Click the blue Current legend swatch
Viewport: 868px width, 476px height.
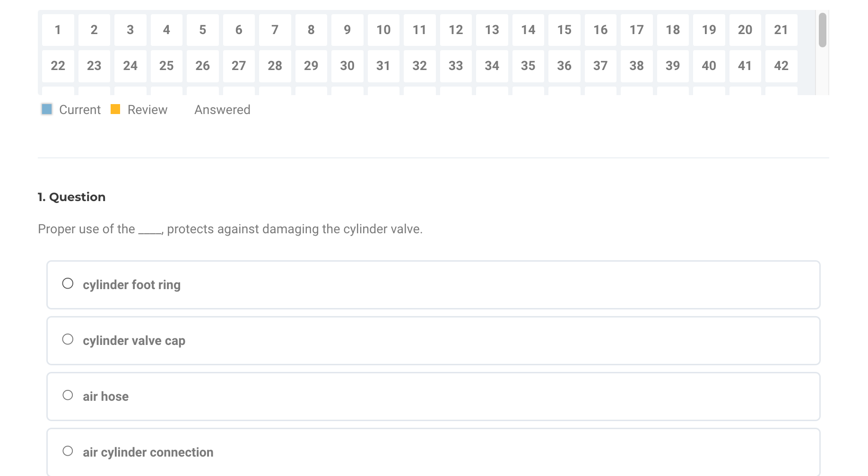click(47, 109)
